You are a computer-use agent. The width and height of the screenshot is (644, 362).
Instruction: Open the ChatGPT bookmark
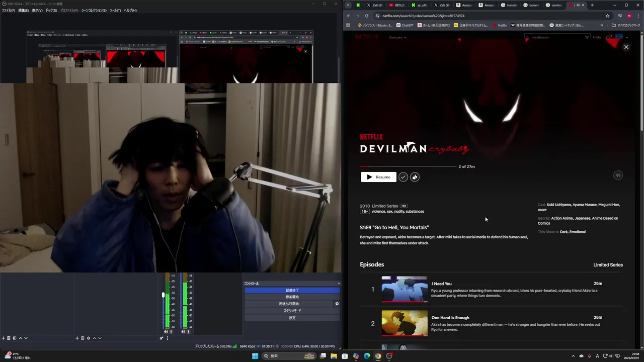[x=405, y=25]
